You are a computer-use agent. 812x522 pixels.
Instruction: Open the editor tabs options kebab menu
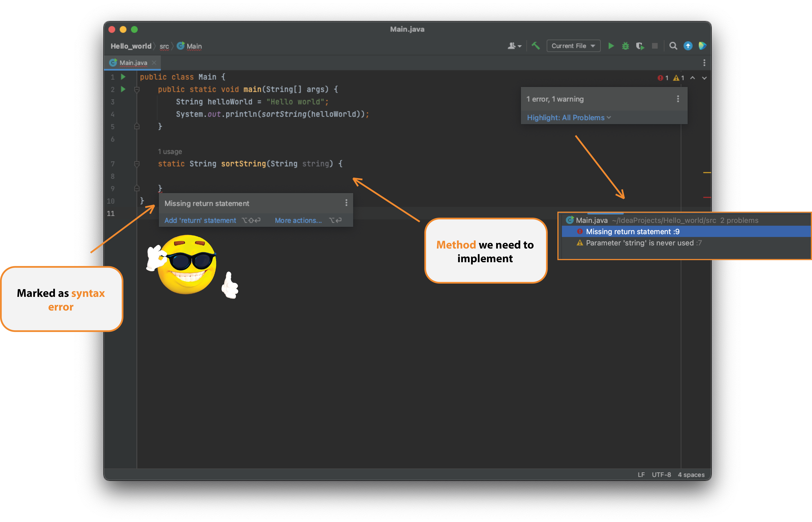pyautogui.click(x=704, y=63)
